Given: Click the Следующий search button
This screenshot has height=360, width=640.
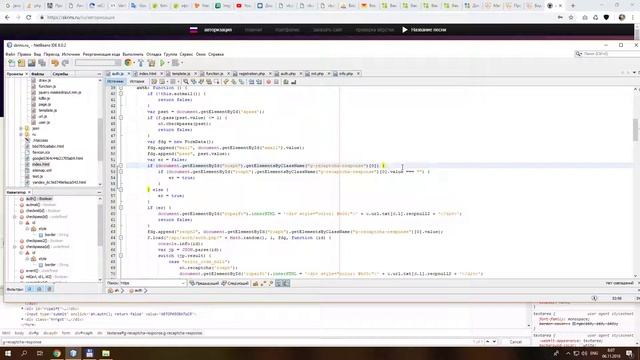Looking at the screenshot, I should tap(235, 283).
